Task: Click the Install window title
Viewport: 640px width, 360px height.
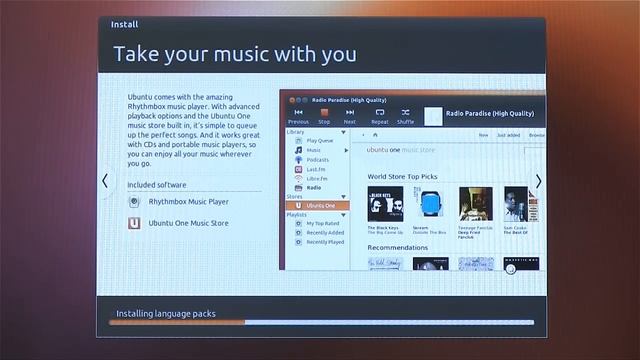Action: pyautogui.click(x=124, y=24)
